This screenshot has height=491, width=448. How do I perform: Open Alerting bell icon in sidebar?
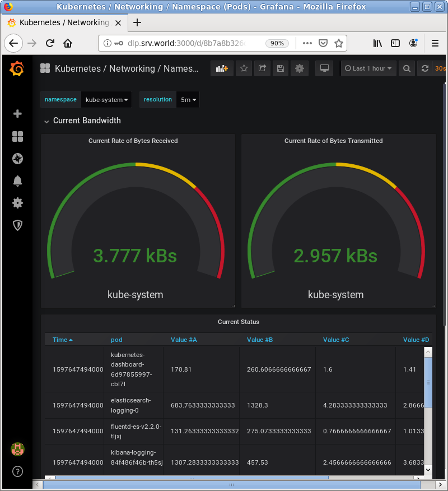[x=17, y=181]
